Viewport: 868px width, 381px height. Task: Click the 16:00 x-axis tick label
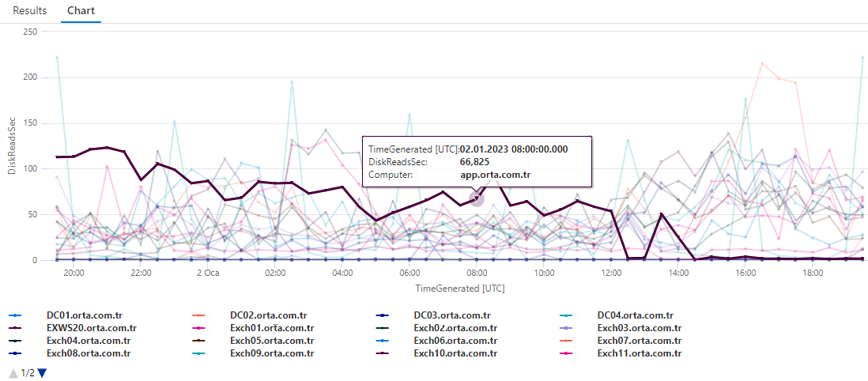tap(745, 273)
